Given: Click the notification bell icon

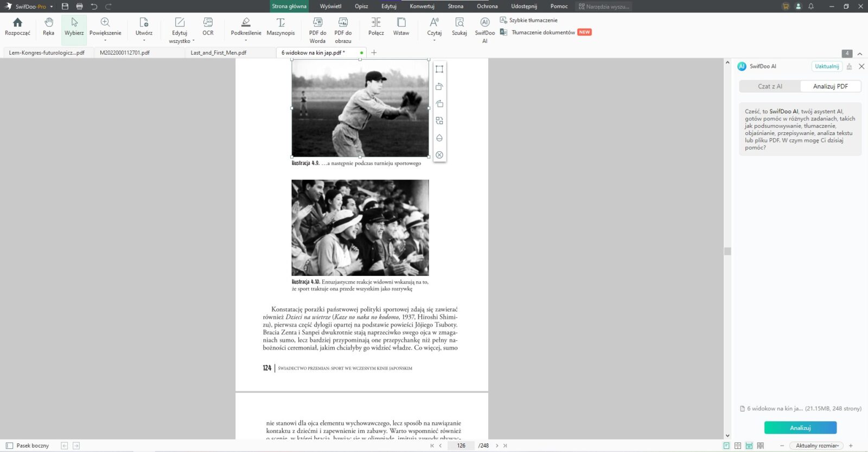Looking at the screenshot, I should coord(811,7).
